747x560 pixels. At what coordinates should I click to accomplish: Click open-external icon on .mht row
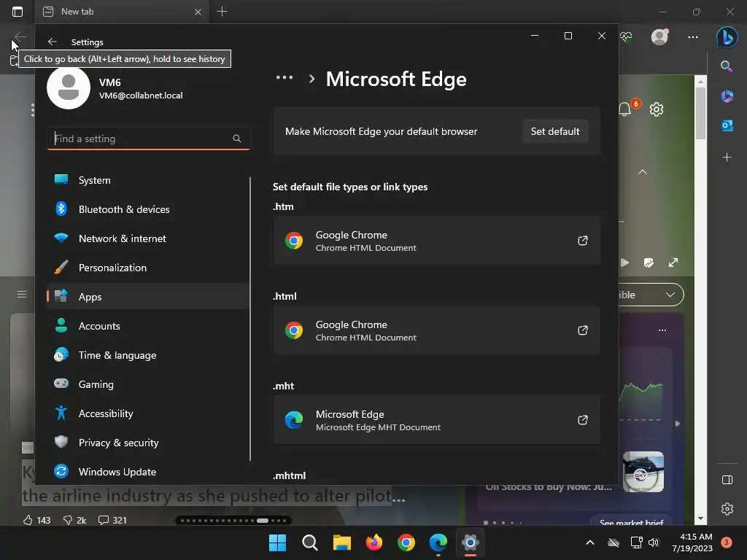(x=582, y=420)
